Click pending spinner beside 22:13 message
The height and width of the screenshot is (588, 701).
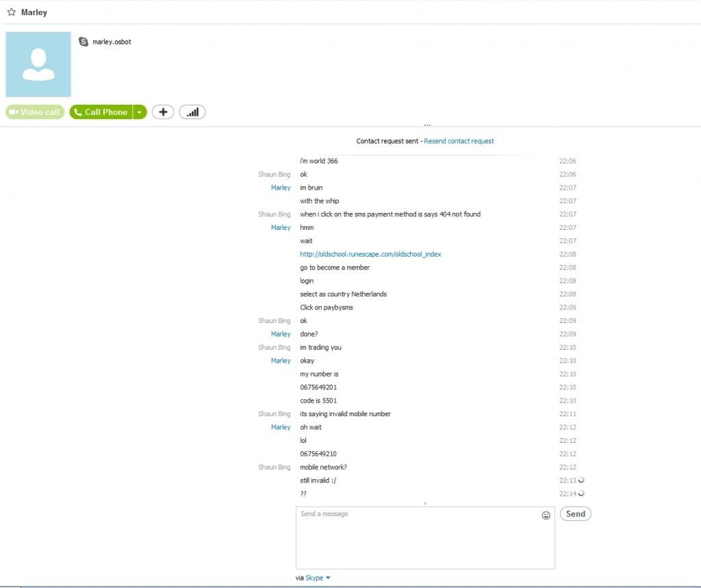tap(581, 480)
